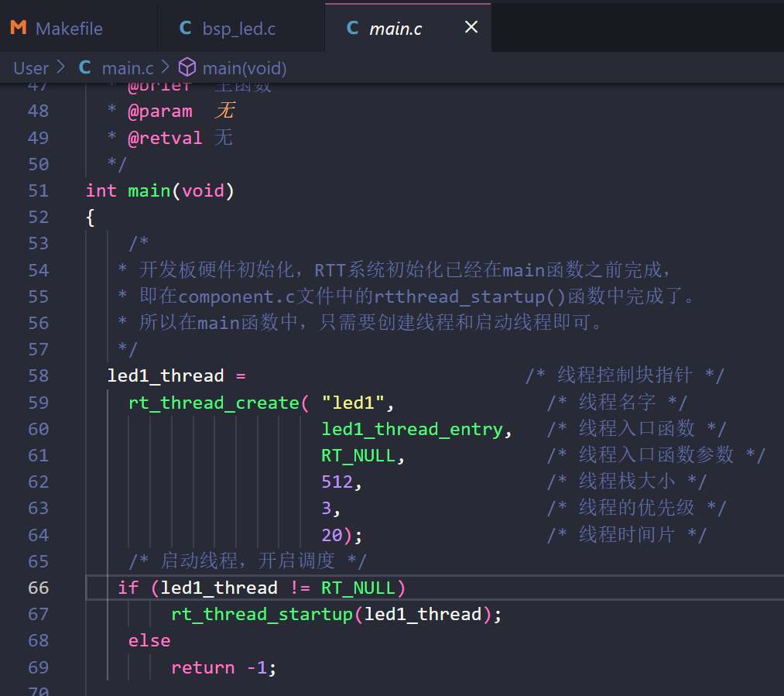Click the Makefile tab's M icon
784x696 pixels.
(x=18, y=28)
